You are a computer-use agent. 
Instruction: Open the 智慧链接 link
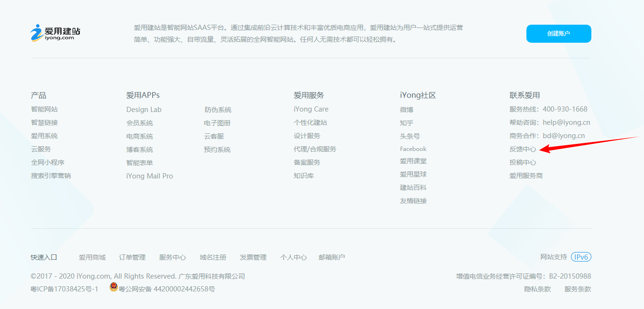[x=45, y=122]
